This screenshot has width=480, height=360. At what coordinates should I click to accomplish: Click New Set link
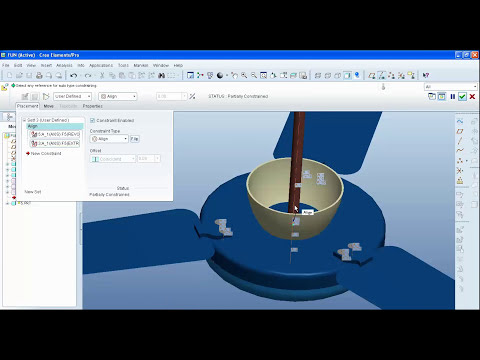coord(33,192)
